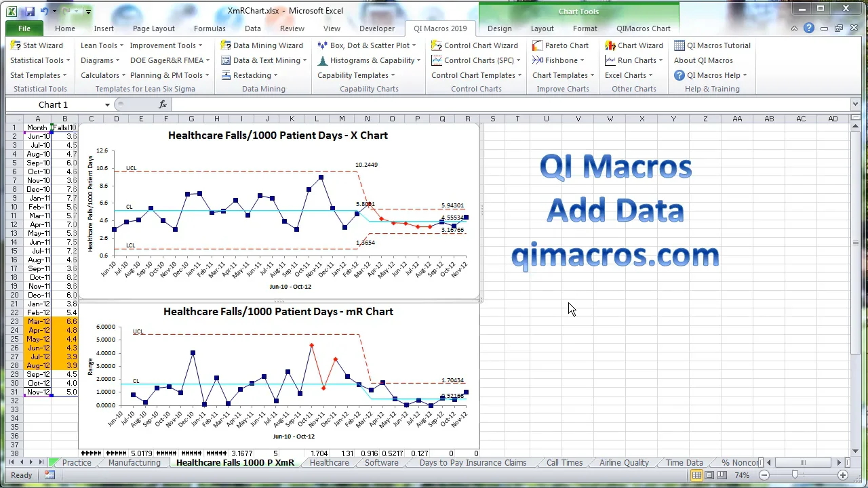Open the Fishbone diagram tool
868x488 pixels.
(557, 60)
